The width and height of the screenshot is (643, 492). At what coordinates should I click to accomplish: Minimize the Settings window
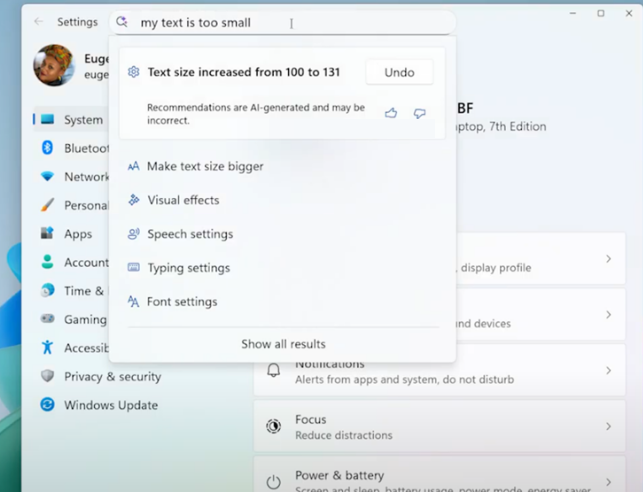pos(573,14)
